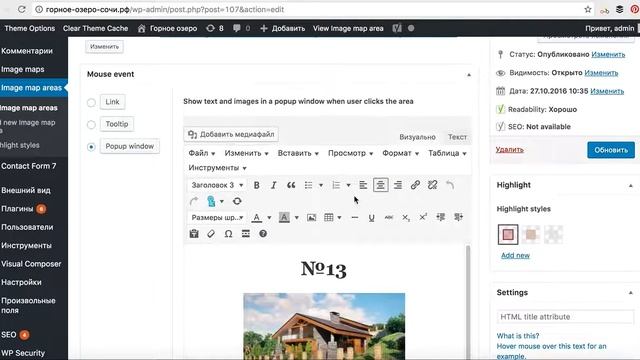Screen dimensions: 640x360
Task: Collapse the Mouse event panel
Action: click(469, 75)
